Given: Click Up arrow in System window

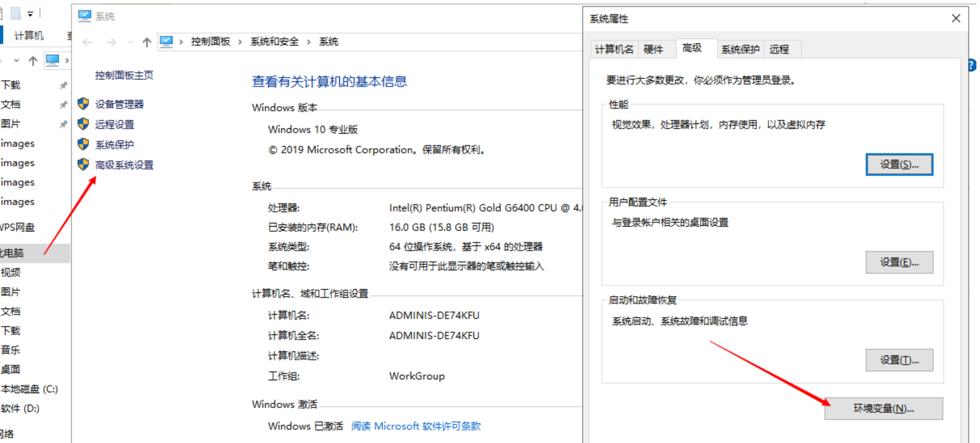Looking at the screenshot, I should click(147, 42).
